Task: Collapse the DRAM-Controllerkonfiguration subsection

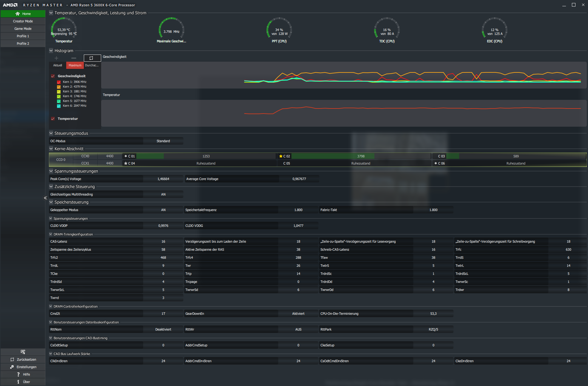Action: (x=51, y=306)
